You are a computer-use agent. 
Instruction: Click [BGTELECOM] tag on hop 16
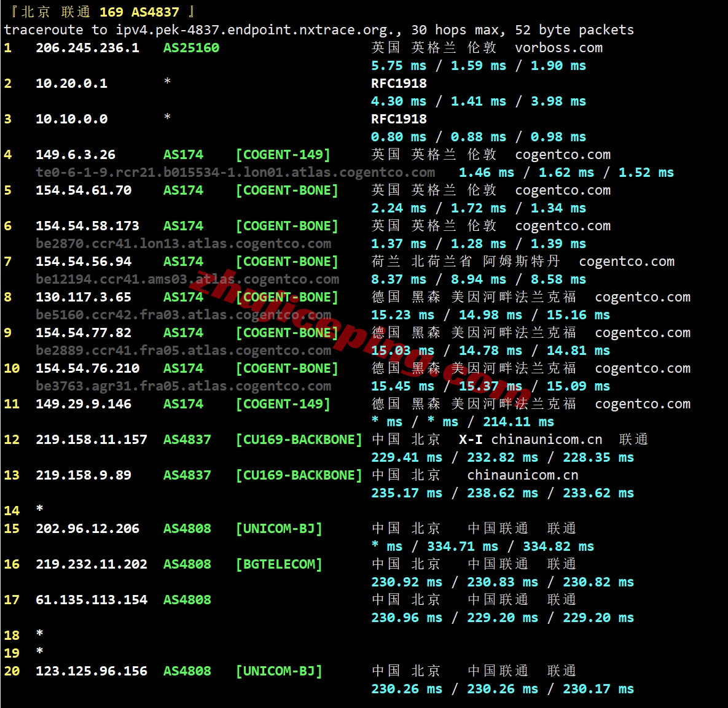point(279,565)
